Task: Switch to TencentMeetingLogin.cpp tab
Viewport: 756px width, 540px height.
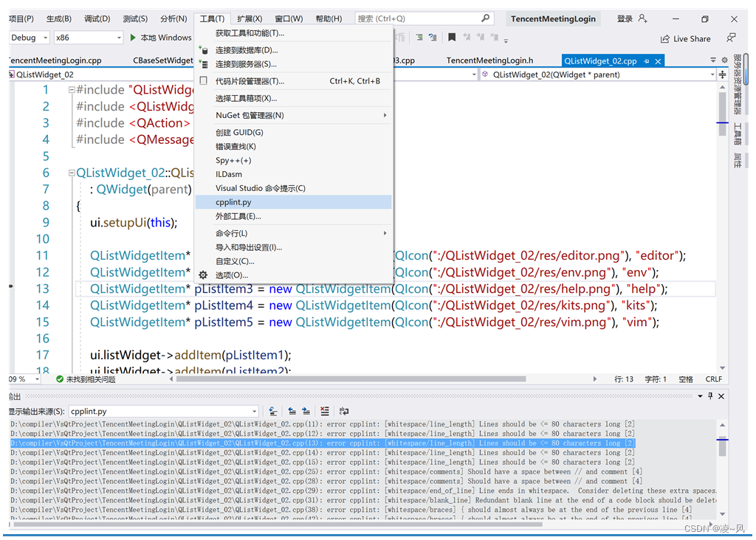Action: coord(55,60)
